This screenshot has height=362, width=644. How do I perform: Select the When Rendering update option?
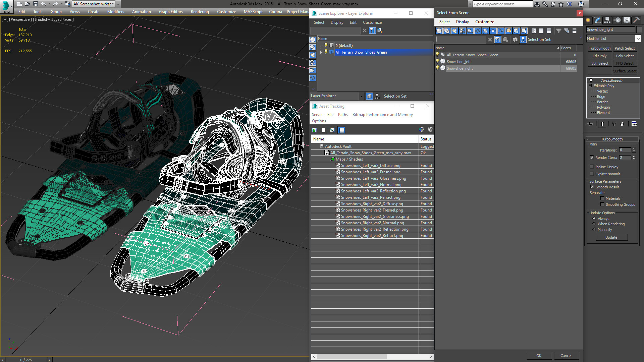pos(594,224)
